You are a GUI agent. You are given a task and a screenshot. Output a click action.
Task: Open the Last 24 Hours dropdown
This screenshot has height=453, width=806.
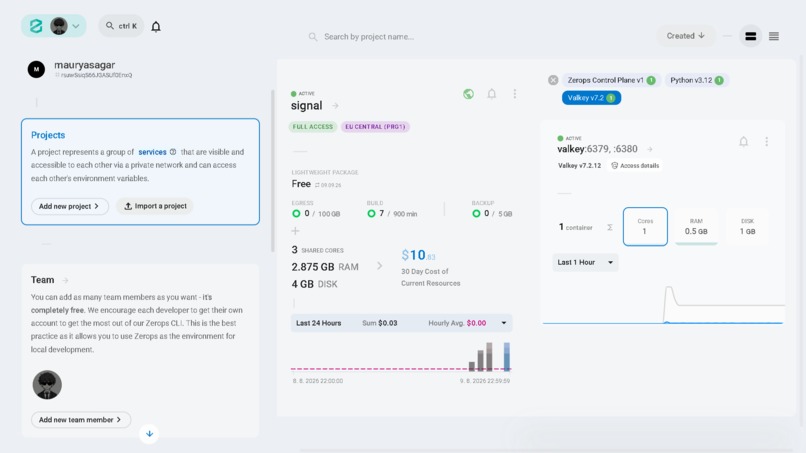point(401,323)
